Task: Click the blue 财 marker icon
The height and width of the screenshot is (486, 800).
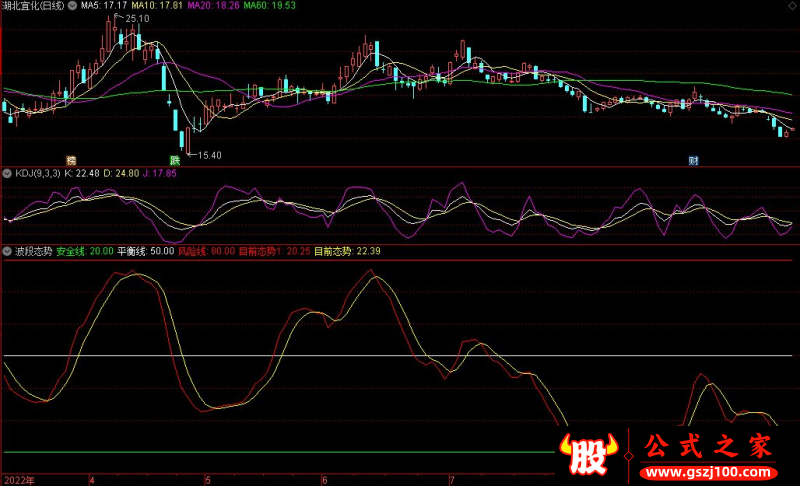Action: 693,161
